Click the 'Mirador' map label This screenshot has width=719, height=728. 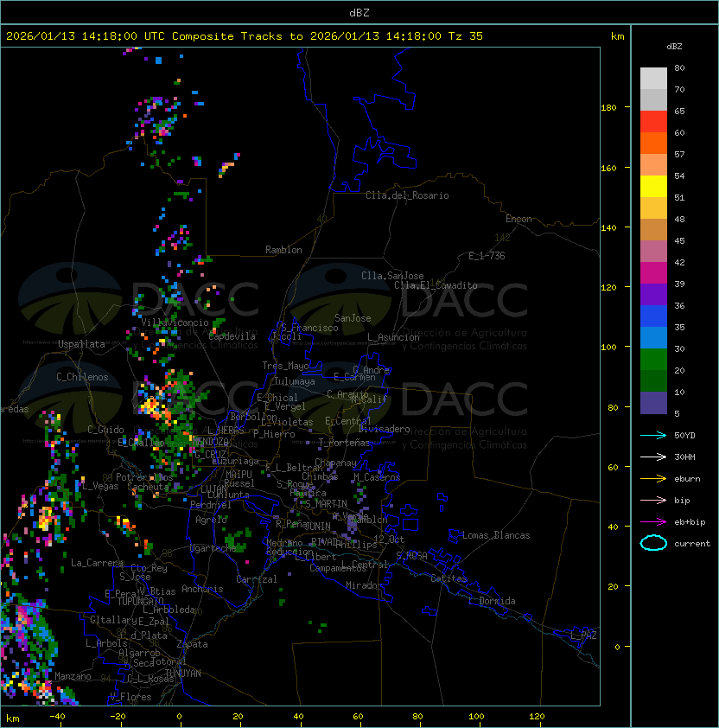point(364,585)
